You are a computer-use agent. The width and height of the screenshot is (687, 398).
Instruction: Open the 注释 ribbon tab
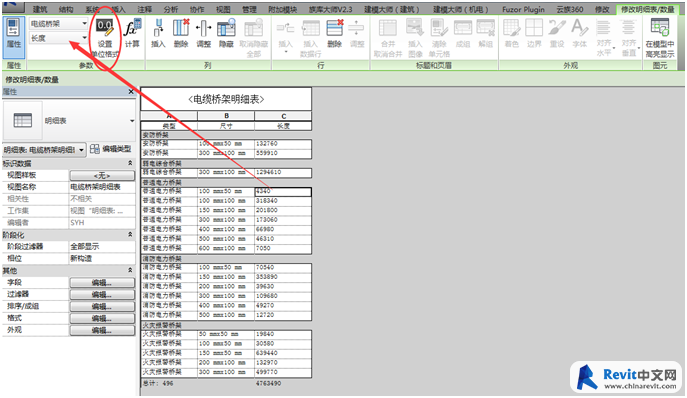(144, 9)
